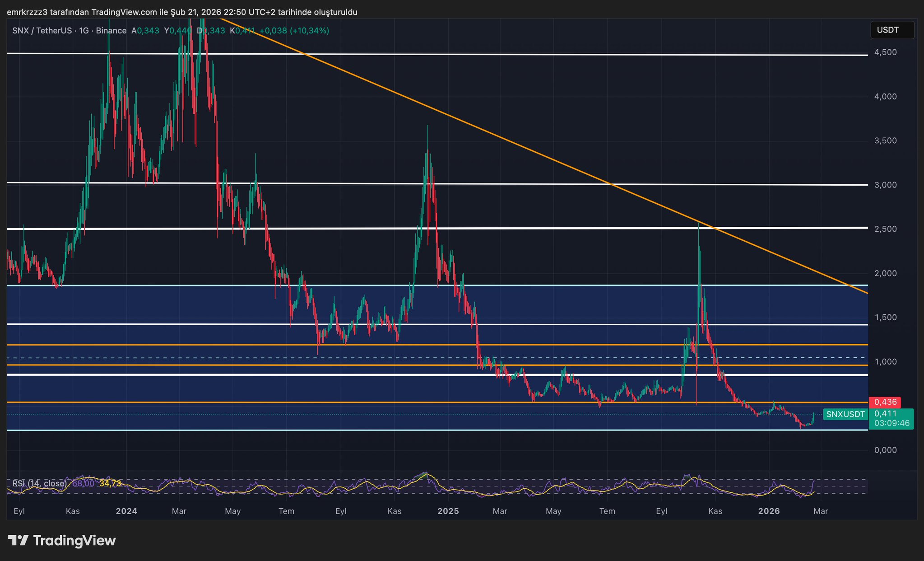This screenshot has height=561, width=924.
Task: Click the +10,34% change value
Action: point(309,31)
